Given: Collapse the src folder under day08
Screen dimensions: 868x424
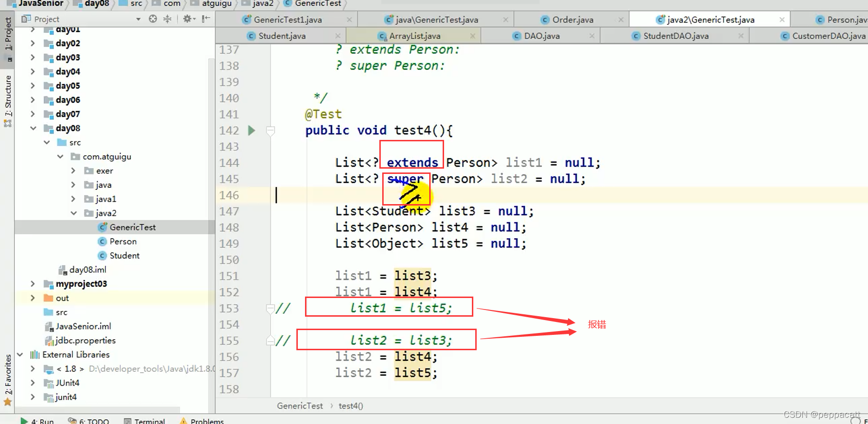Looking at the screenshot, I should pyautogui.click(x=47, y=142).
